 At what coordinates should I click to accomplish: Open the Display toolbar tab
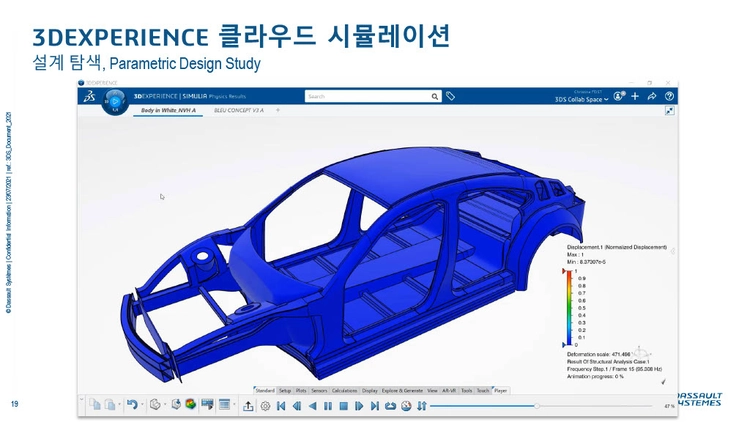pos(370,391)
